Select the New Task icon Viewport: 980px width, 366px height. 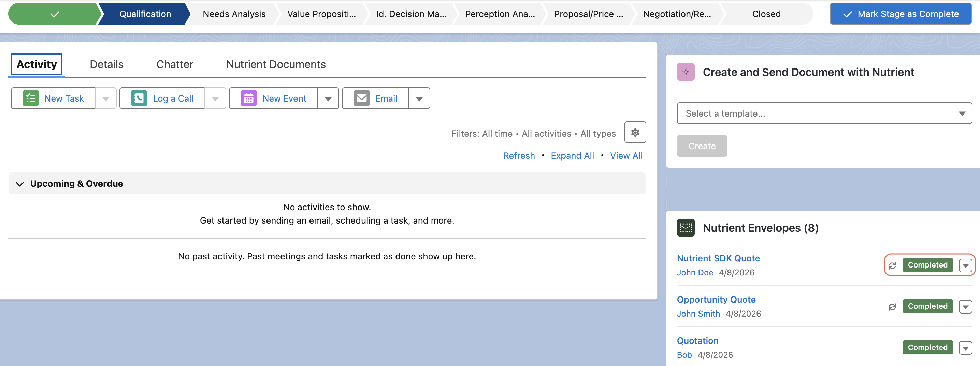click(31, 98)
